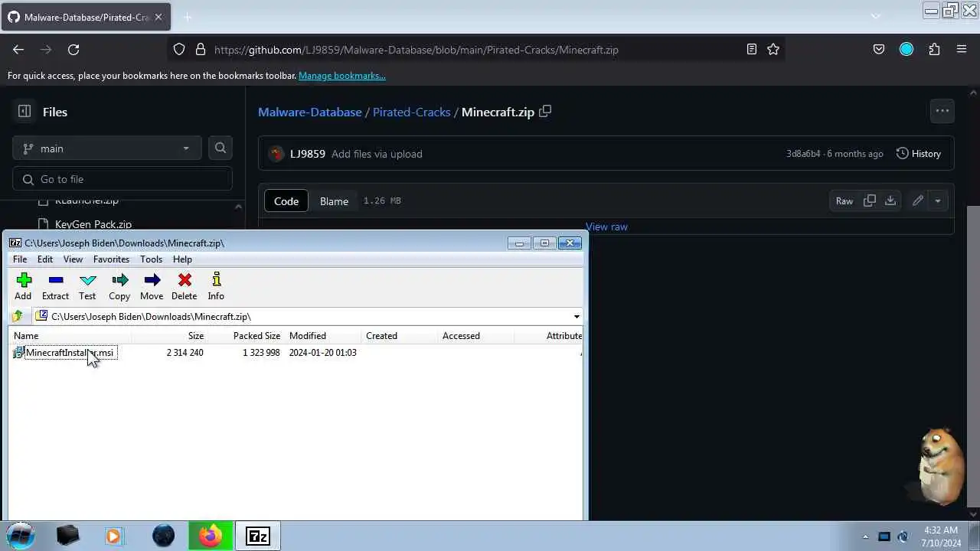Open the Firefox account icon
The width and height of the screenshot is (980, 551).
pyautogui.click(x=906, y=50)
